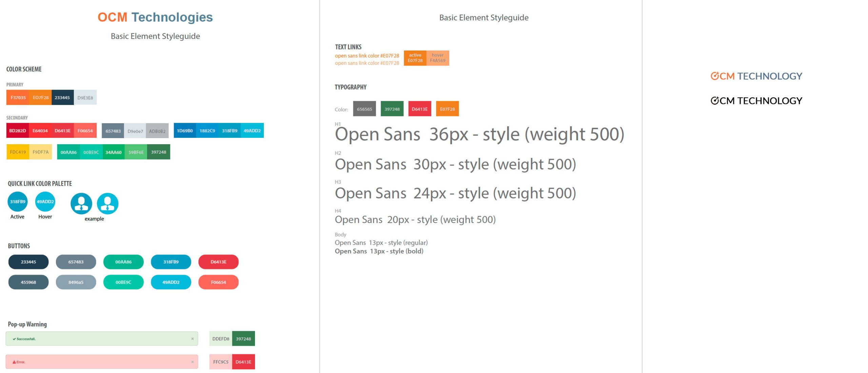Click the active open sans link color text
The image size is (868, 373).
(x=367, y=55)
